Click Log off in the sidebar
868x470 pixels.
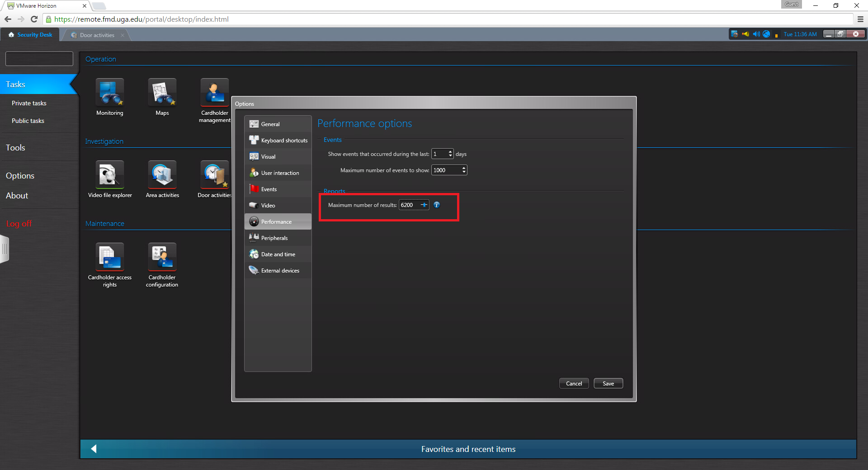point(19,224)
